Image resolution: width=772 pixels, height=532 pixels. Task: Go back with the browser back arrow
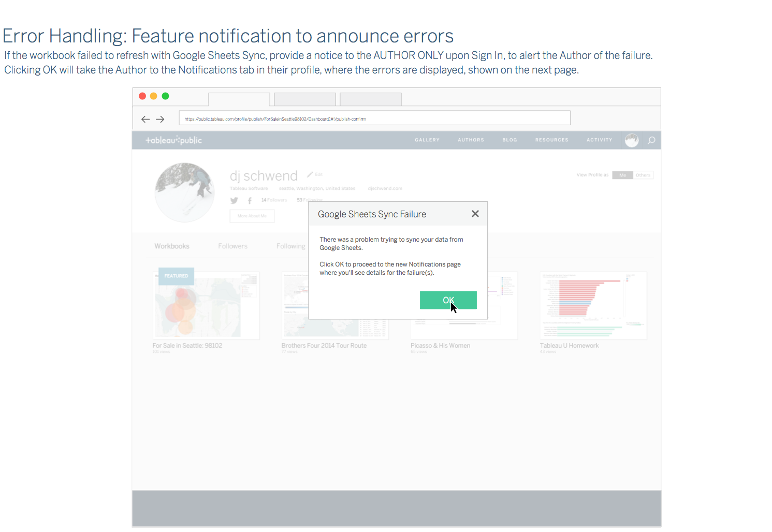[145, 119]
